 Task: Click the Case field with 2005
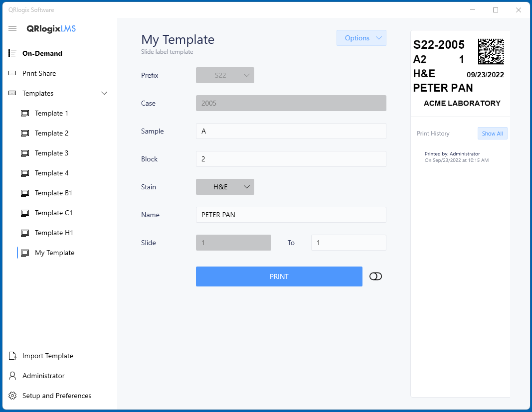point(291,103)
